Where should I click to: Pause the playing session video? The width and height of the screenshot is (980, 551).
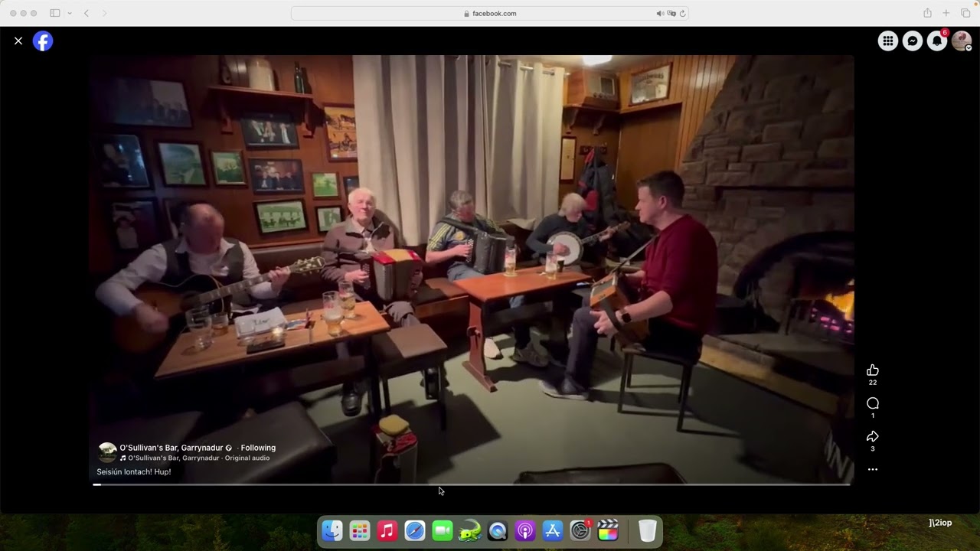pos(471,268)
